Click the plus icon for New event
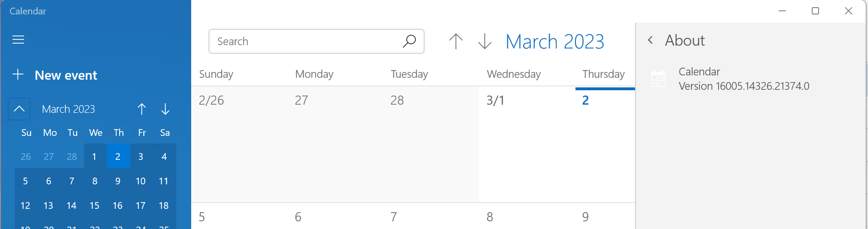The width and height of the screenshot is (868, 229). (x=18, y=74)
